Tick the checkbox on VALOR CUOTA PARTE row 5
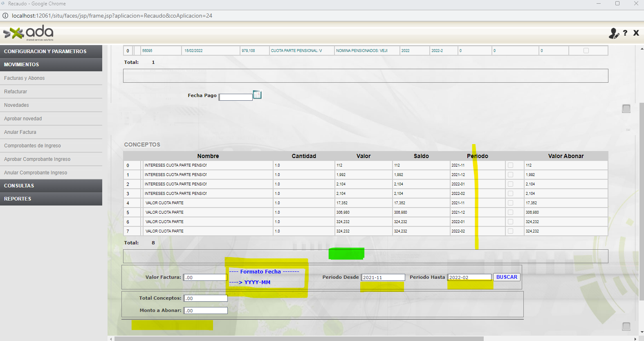 [x=510, y=212]
